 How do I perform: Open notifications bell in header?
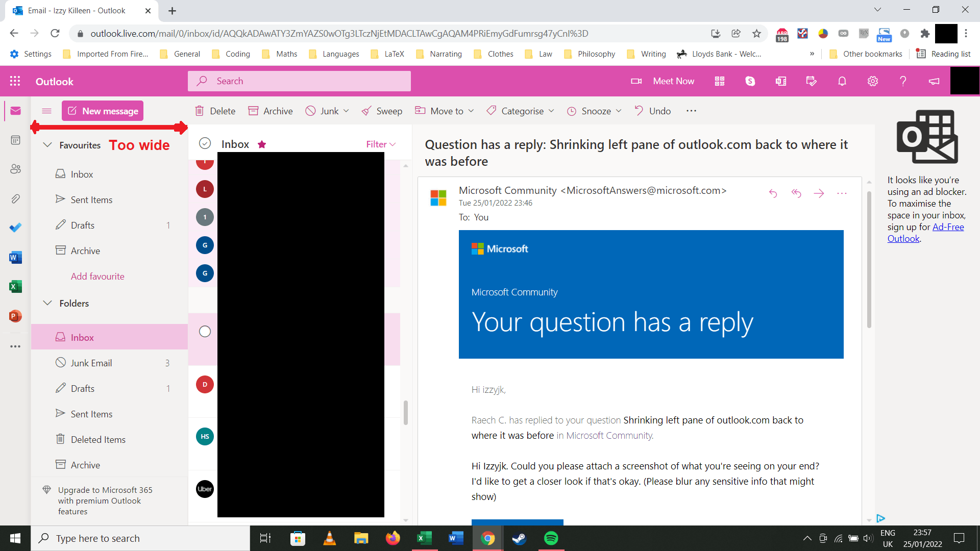842,81
